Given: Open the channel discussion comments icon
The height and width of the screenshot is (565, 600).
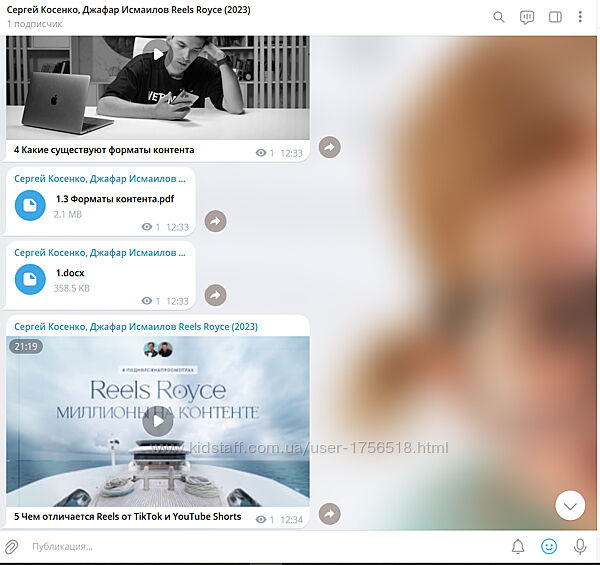Looking at the screenshot, I should click(527, 17).
